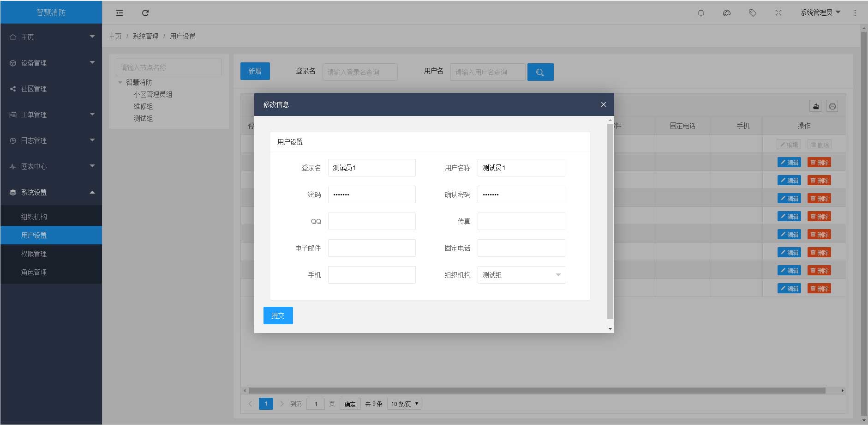Screen dimensions: 868x425
Task: Open the 组织机构 dropdown showing 测试组
Action: click(x=521, y=275)
